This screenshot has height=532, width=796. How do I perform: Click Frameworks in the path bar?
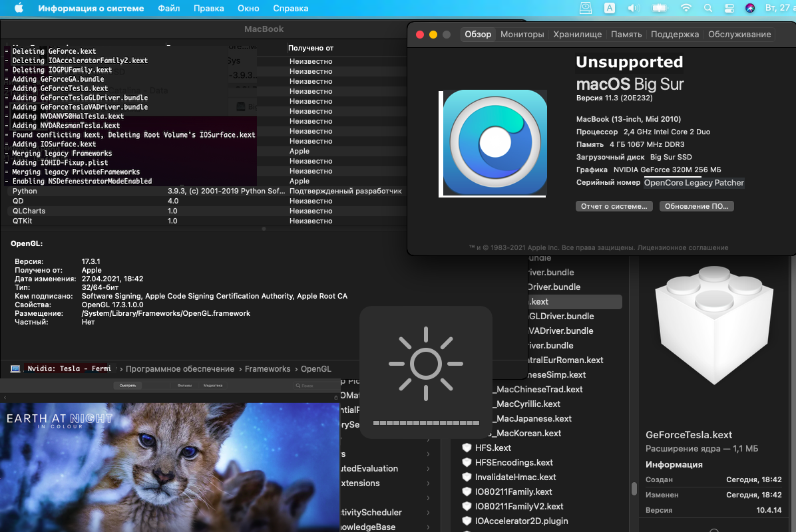coord(268,368)
